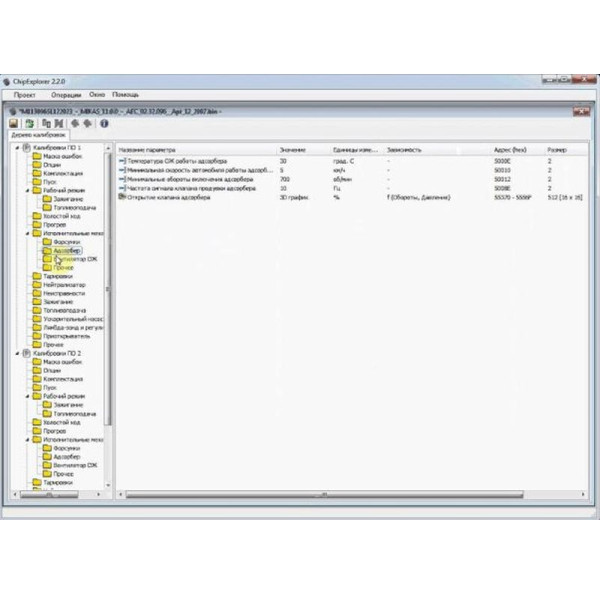Viewport: 600px width, 595px height.
Task: Click the tree panel vertical scrollbar
Action: 108,300
